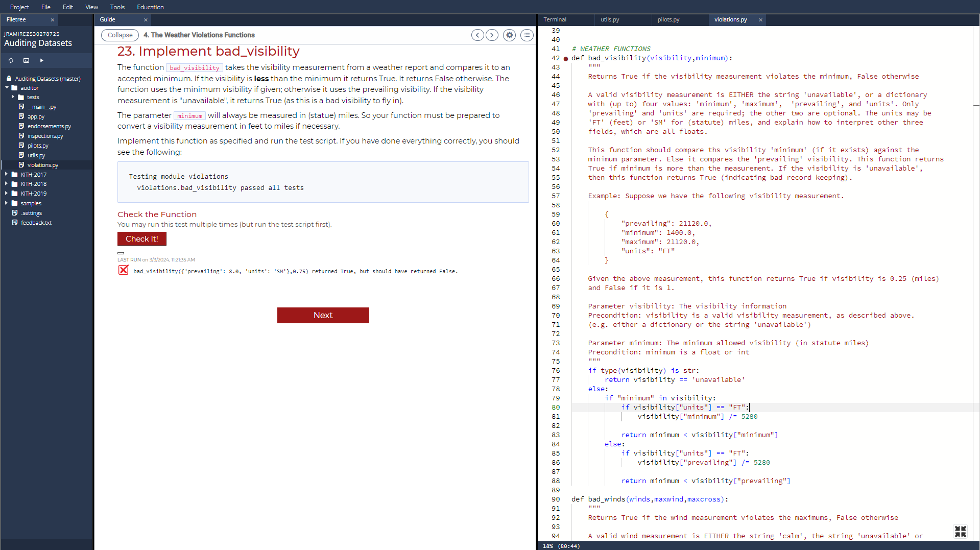Open the feedback.txt file
The image size is (980, 550).
click(36, 223)
